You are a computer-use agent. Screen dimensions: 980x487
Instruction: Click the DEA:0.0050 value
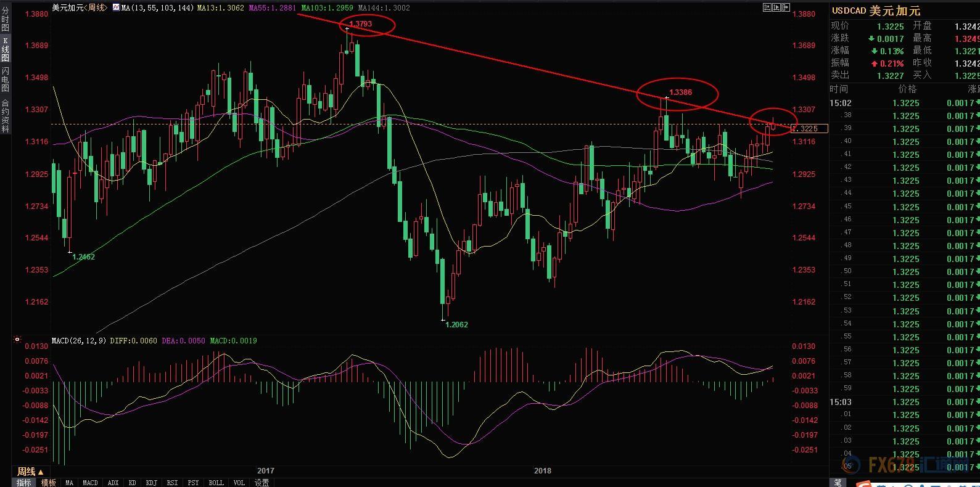coord(183,340)
